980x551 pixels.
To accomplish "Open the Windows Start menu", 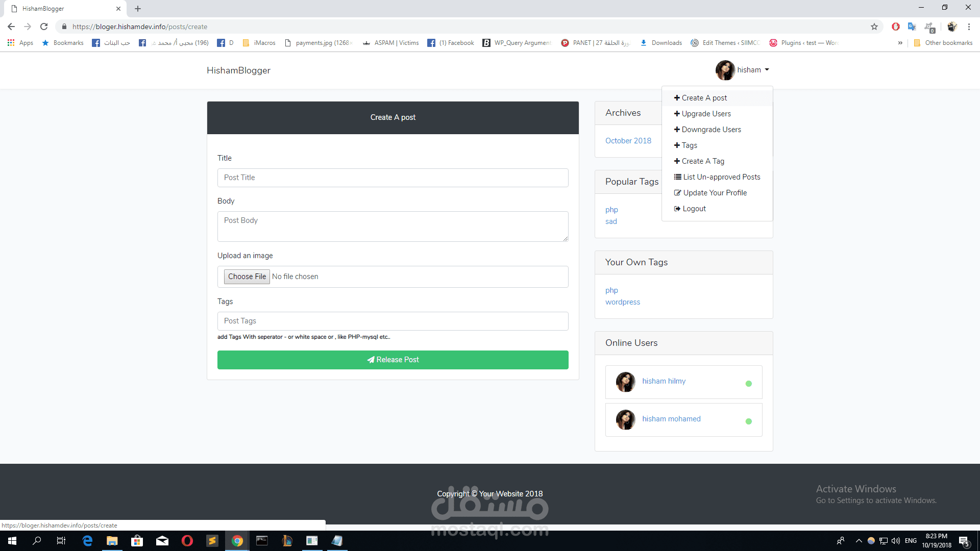I will [12, 541].
